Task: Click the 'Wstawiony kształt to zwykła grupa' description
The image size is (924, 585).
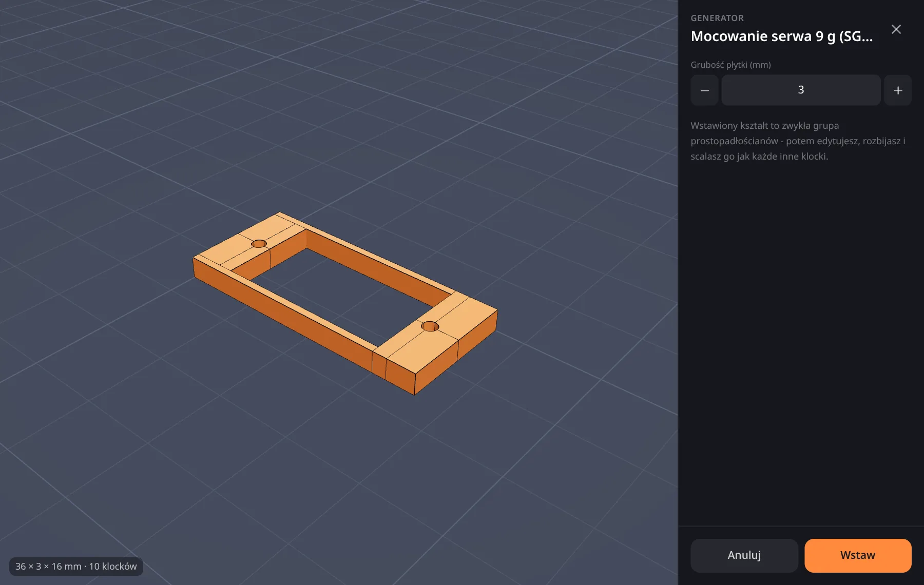Action: pos(798,141)
